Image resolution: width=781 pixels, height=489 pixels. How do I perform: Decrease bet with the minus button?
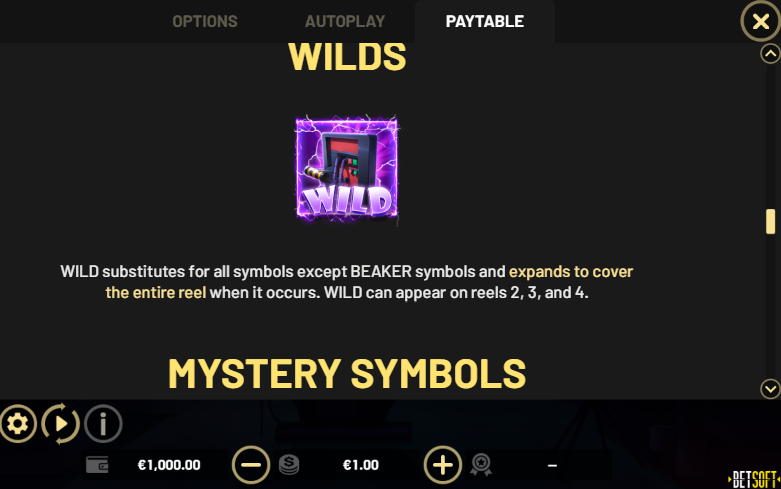point(251,465)
